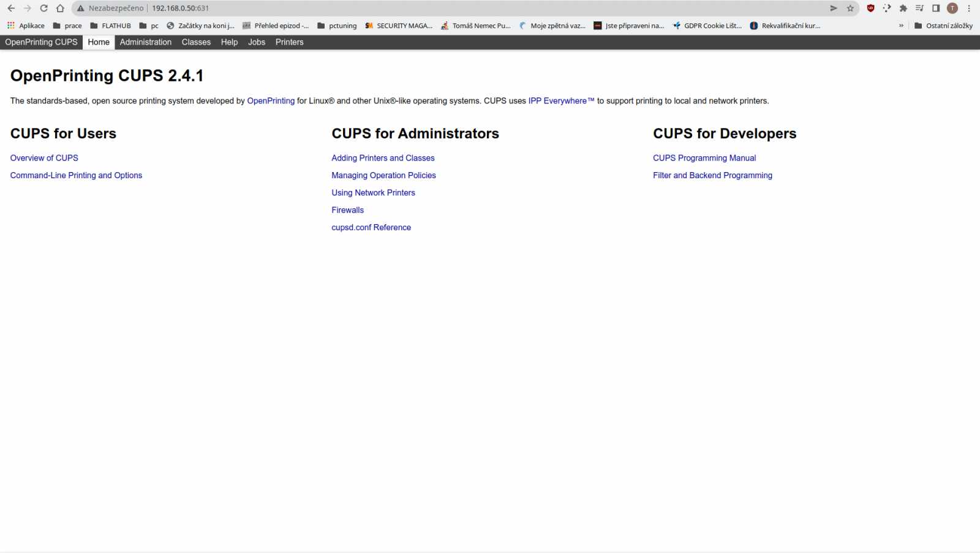The height and width of the screenshot is (553, 980).
Task: Open the Tomáš Nemec Pu bookmark
Action: [475, 26]
